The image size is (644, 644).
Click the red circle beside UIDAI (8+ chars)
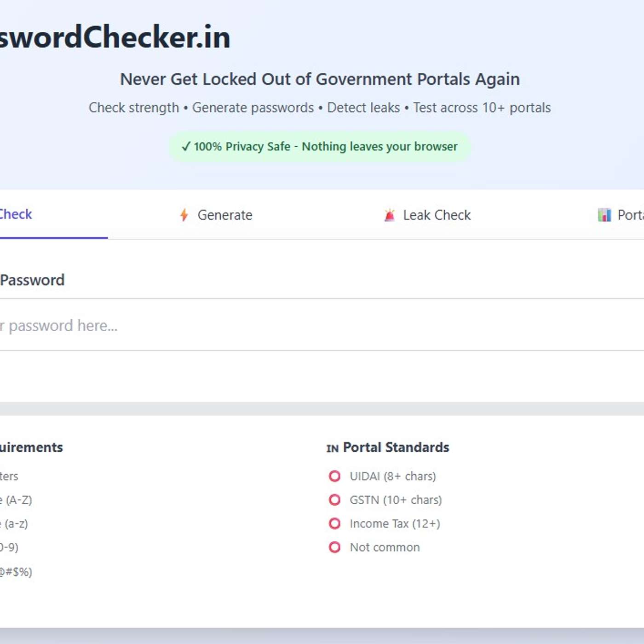point(334,477)
